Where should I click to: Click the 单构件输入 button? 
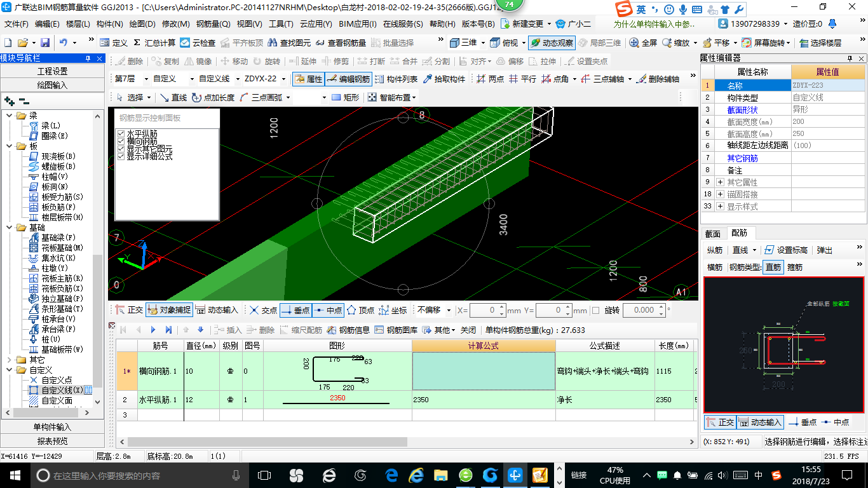coord(52,427)
